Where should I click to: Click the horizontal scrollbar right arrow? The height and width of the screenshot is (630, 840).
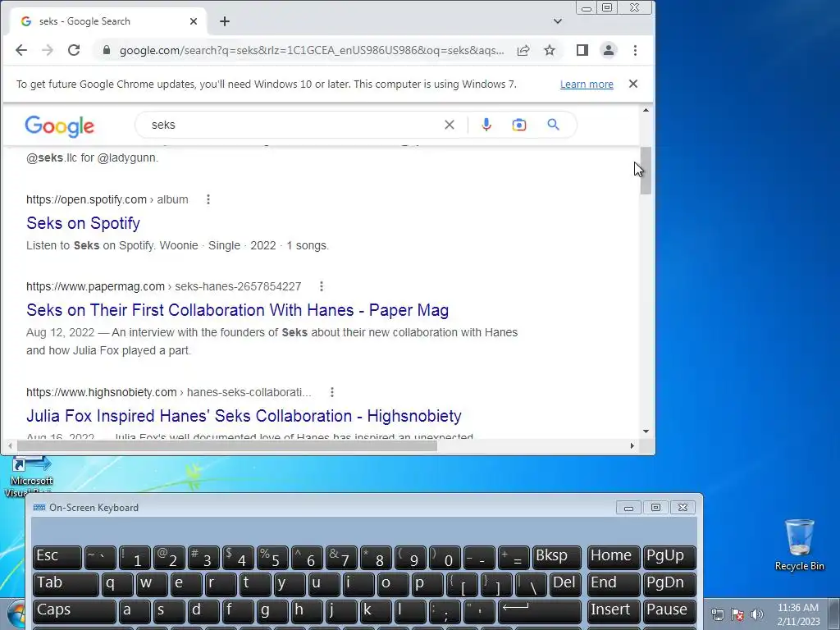632,445
